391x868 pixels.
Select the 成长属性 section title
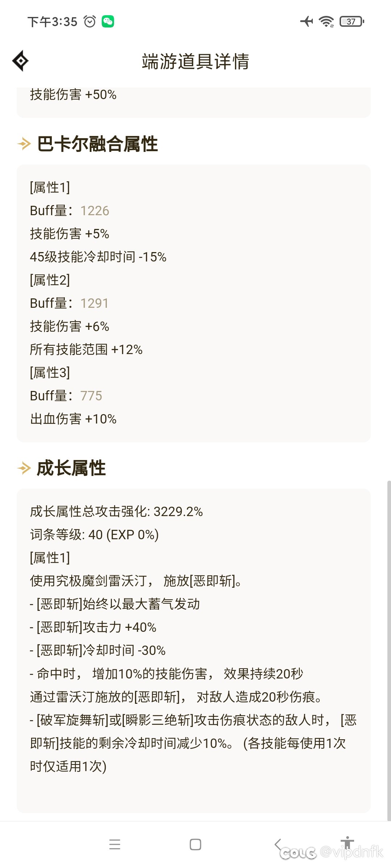click(x=71, y=468)
